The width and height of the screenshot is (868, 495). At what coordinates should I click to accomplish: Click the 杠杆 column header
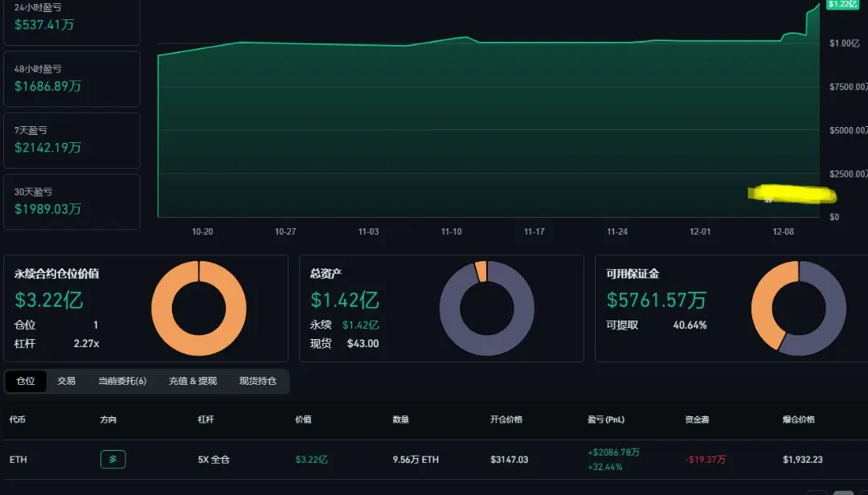[x=206, y=419]
